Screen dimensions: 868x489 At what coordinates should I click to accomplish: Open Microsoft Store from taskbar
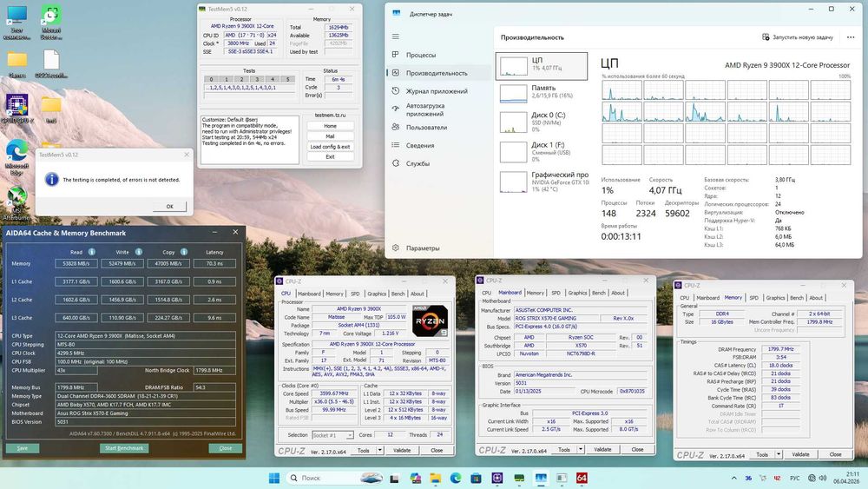(x=476, y=478)
